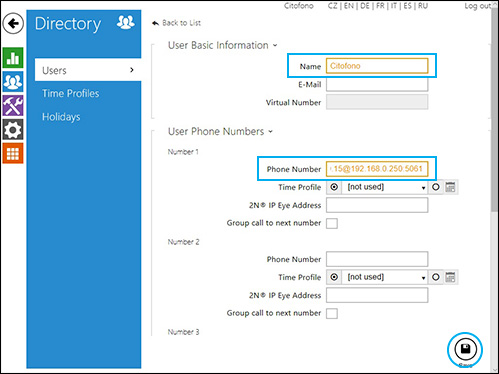Switch language to RU
Screen dimensions: 499x374
coord(423,6)
